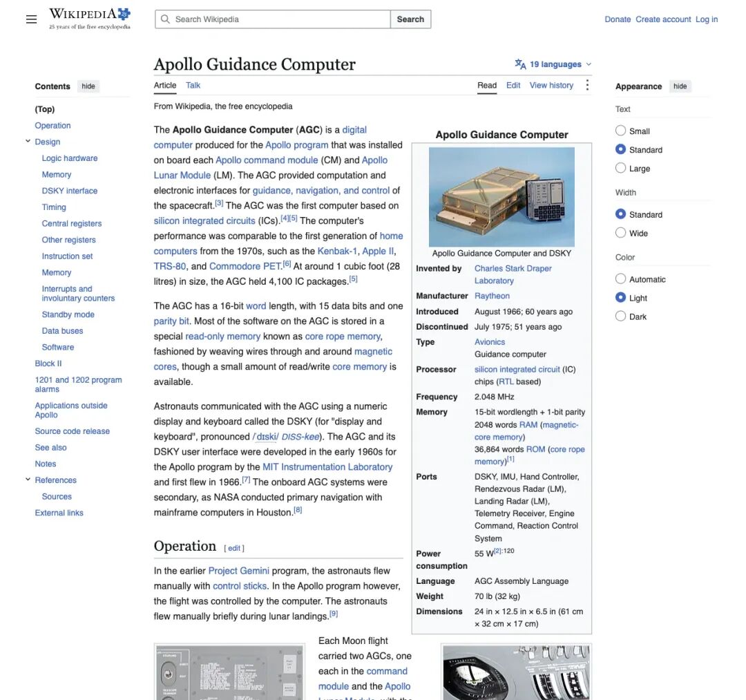Go to Sources in contents

(57, 496)
